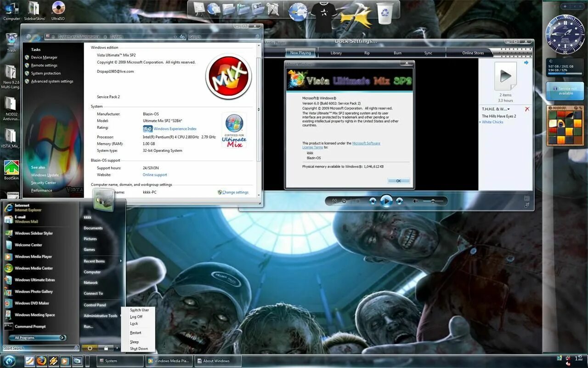Screen dimensions: 588x368
Task: Play the current Media Player track
Action: [x=386, y=201]
